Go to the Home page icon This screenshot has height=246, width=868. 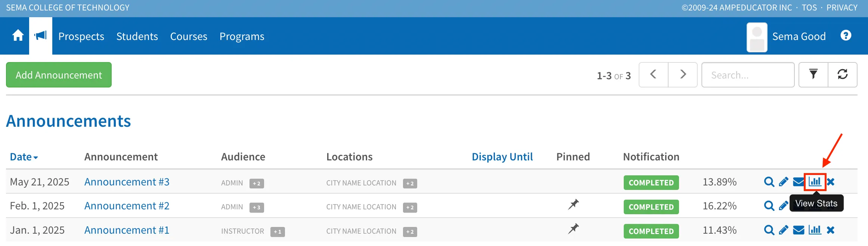pyautogui.click(x=18, y=36)
